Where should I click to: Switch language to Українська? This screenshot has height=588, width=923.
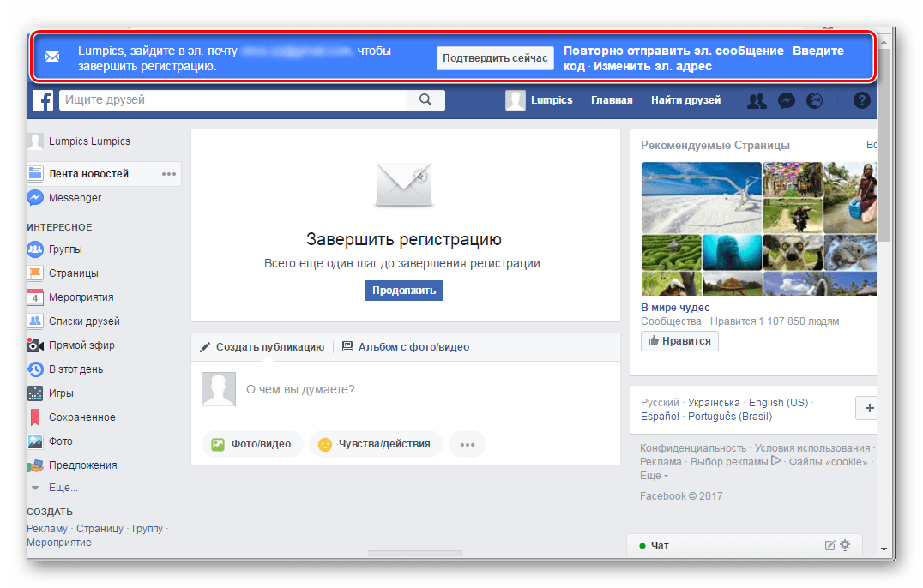[714, 403]
